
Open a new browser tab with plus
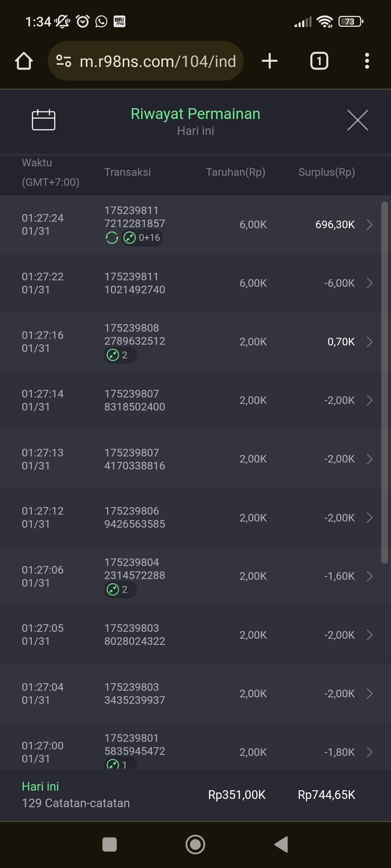pyautogui.click(x=270, y=61)
